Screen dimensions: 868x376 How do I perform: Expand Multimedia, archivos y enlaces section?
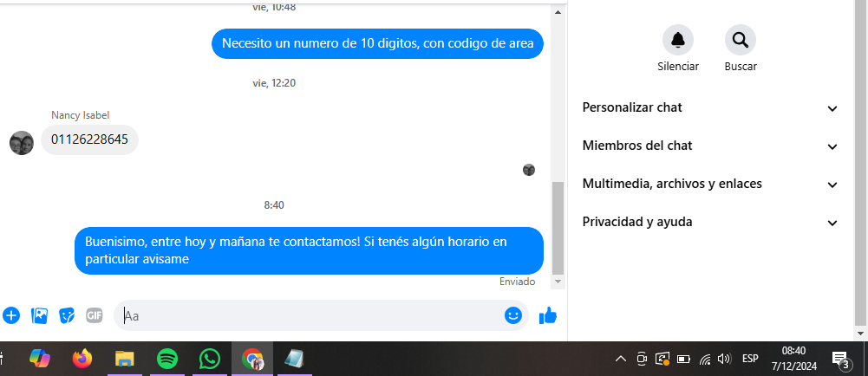point(710,185)
